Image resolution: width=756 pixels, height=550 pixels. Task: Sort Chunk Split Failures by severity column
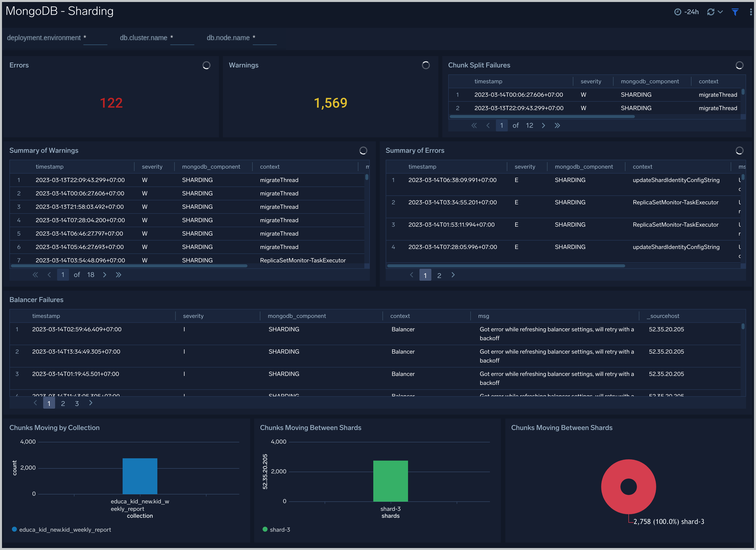(591, 82)
